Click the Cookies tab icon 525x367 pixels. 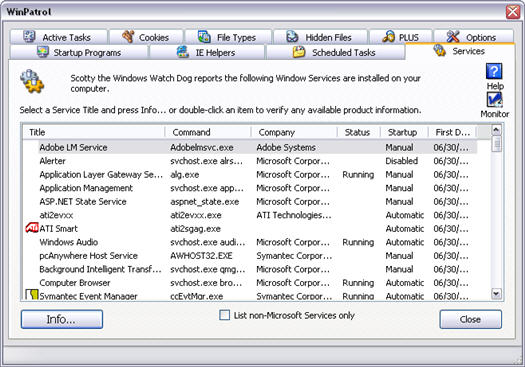128,36
